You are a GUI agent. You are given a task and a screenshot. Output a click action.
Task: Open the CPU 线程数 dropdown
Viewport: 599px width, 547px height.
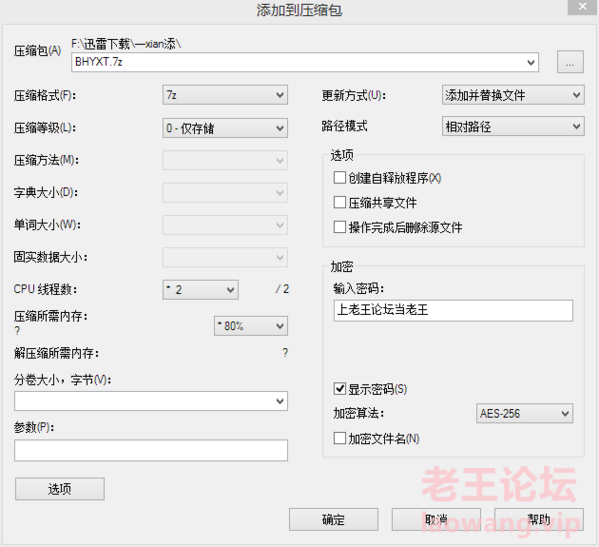(201, 290)
